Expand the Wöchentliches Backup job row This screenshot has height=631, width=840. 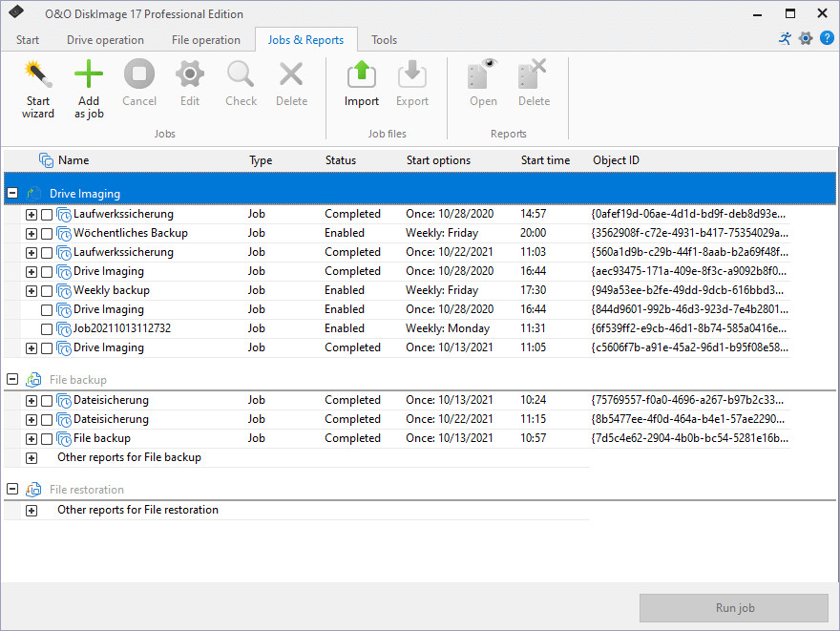[31, 234]
